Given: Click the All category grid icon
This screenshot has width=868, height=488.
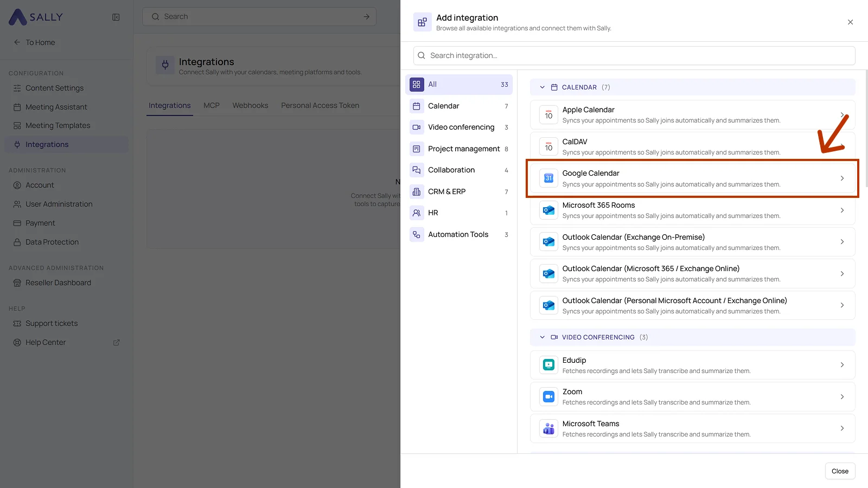Looking at the screenshot, I should pos(417,85).
